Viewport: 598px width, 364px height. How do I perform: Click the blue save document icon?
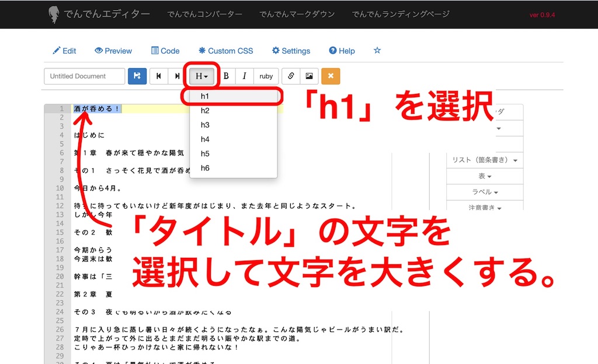tap(137, 76)
